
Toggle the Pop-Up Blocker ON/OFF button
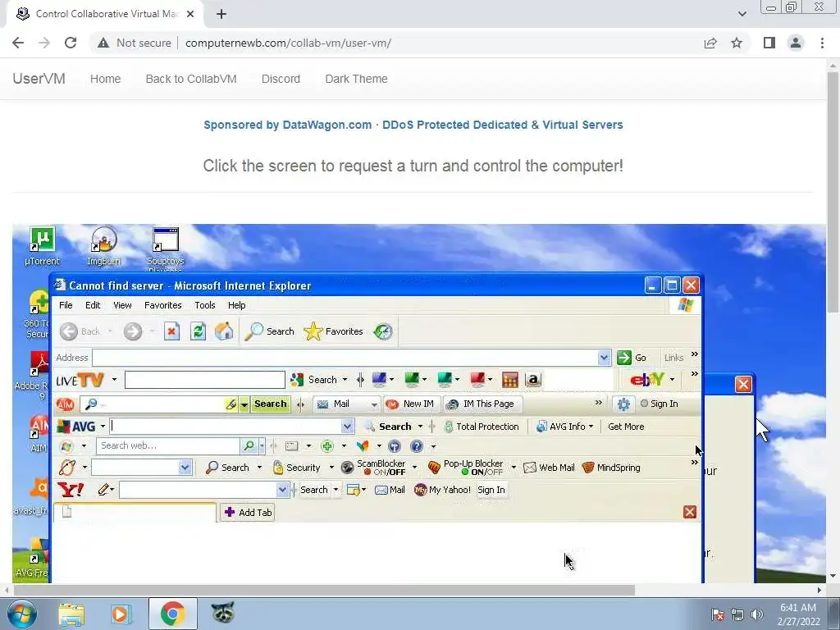[x=466, y=468]
